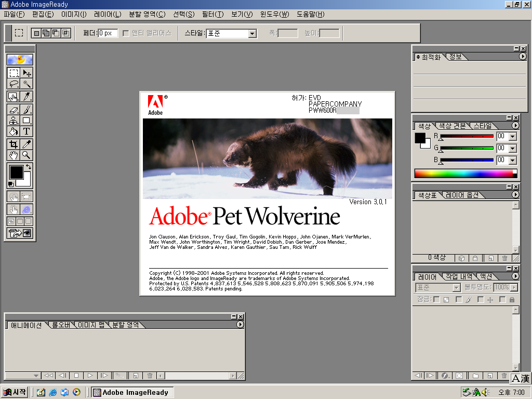532x399 pixels.
Task: Play the animation
Action: pos(90,376)
